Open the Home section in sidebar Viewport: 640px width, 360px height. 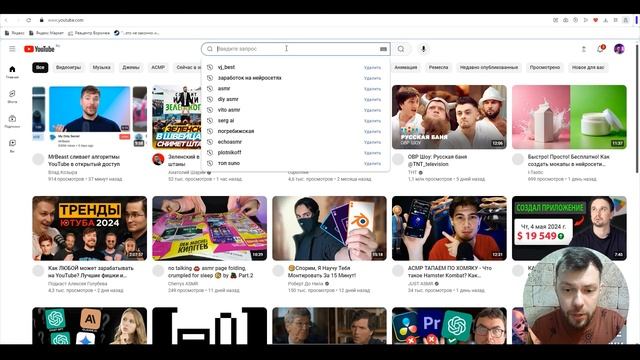point(12,72)
